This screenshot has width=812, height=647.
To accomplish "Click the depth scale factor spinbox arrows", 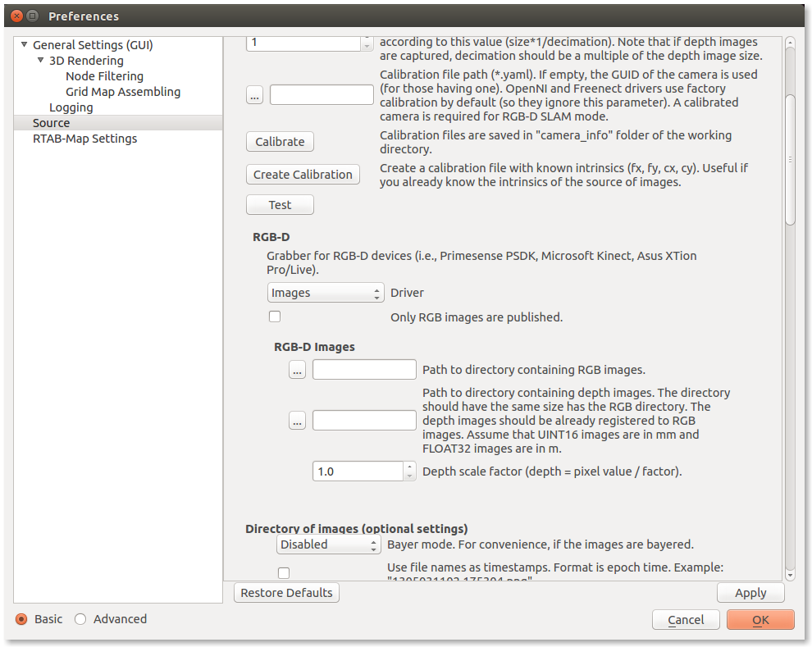I will [409, 472].
